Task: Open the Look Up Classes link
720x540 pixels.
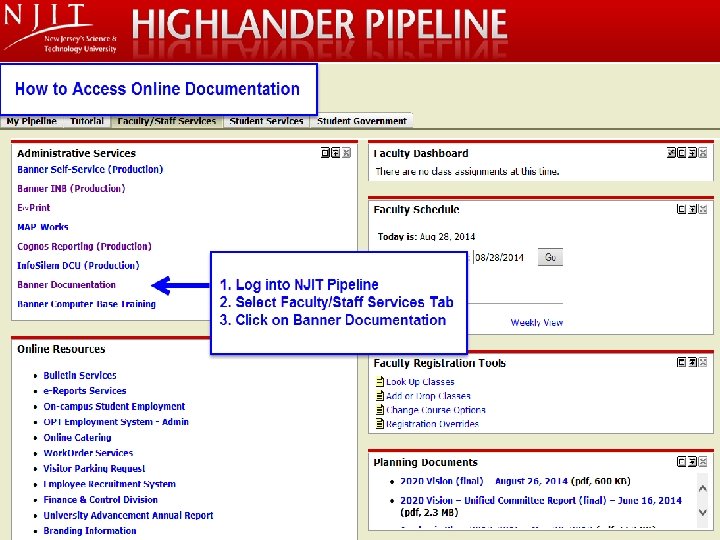Action: (x=420, y=382)
